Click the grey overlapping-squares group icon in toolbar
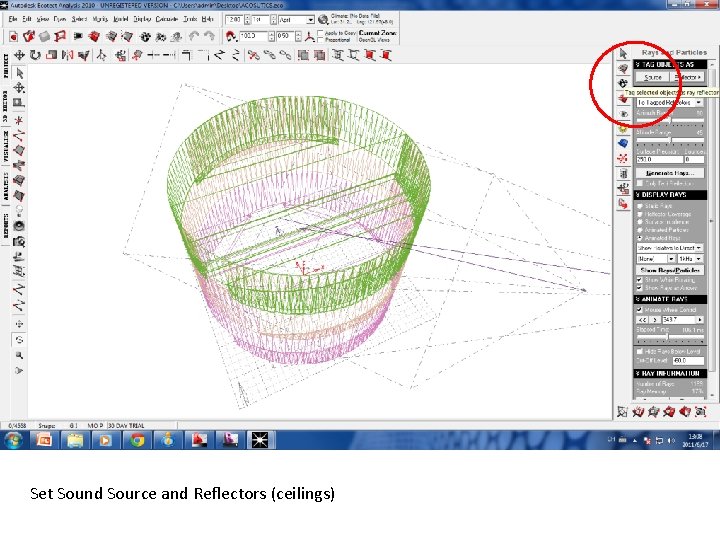Viewport: 720px width, 540px height. point(303,56)
